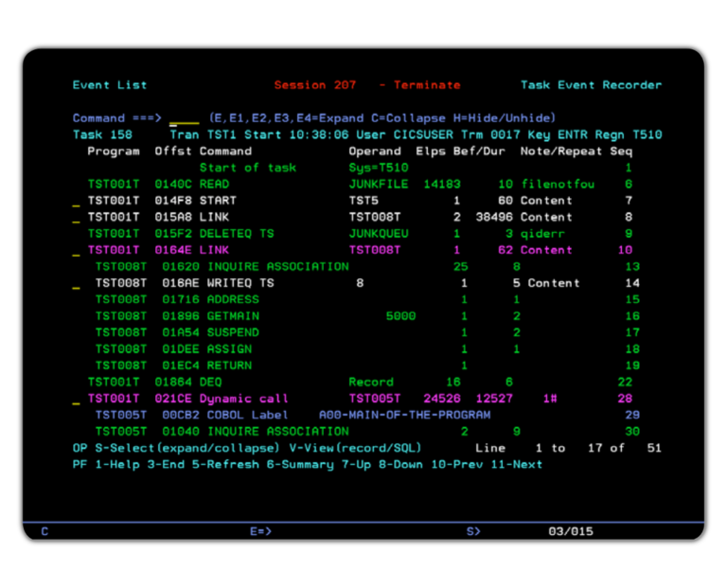Viewport: 727px width, 588px height.
Task: Click the 'Offst' column header
Action: (x=173, y=151)
